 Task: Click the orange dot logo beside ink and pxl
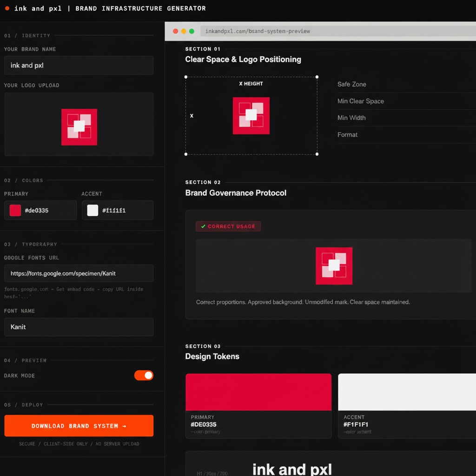point(7,8)
